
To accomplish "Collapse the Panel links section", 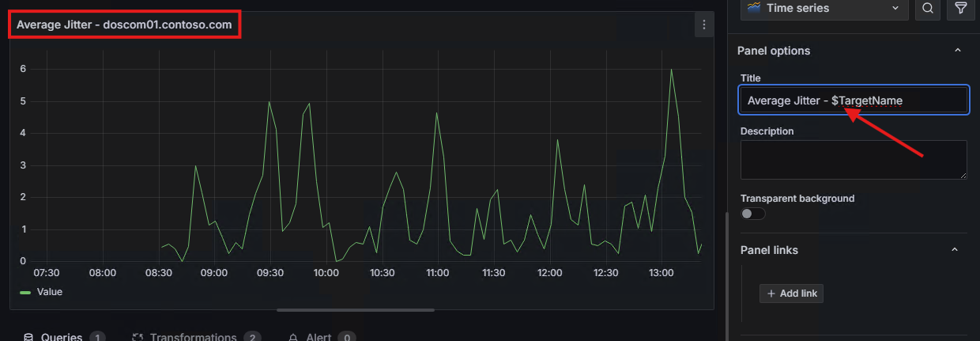I will 955,250.
